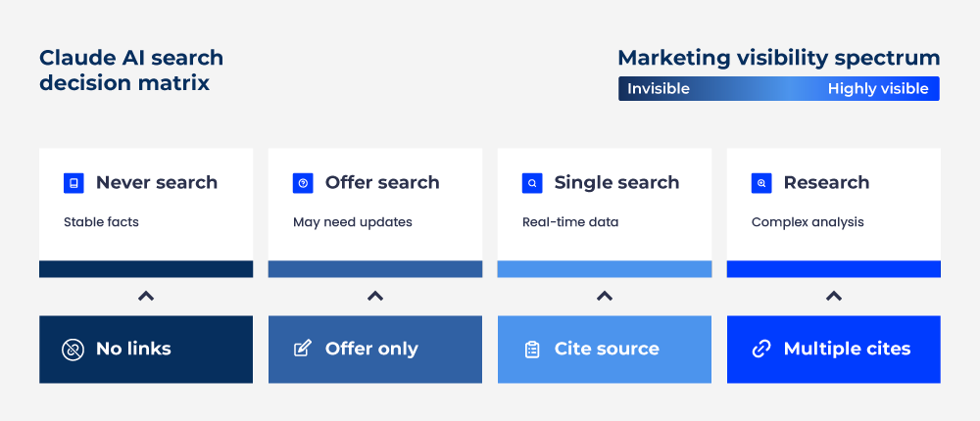This screenshot has width=980, height=421.
Task: Click the chevron above Cite source
Action: (x=605, y=296)
